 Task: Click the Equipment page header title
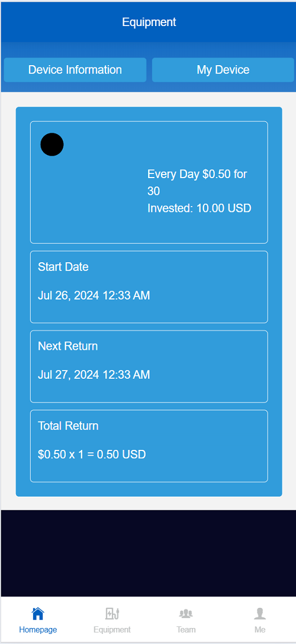pyautogui.click(x=149, y=22)
